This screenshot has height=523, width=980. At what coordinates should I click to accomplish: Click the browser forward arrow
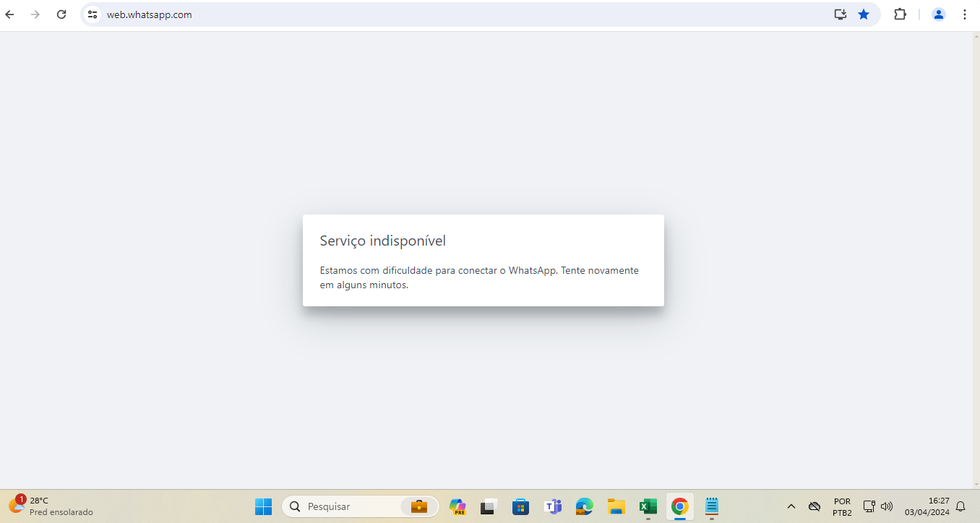click(x=35, y=14)
